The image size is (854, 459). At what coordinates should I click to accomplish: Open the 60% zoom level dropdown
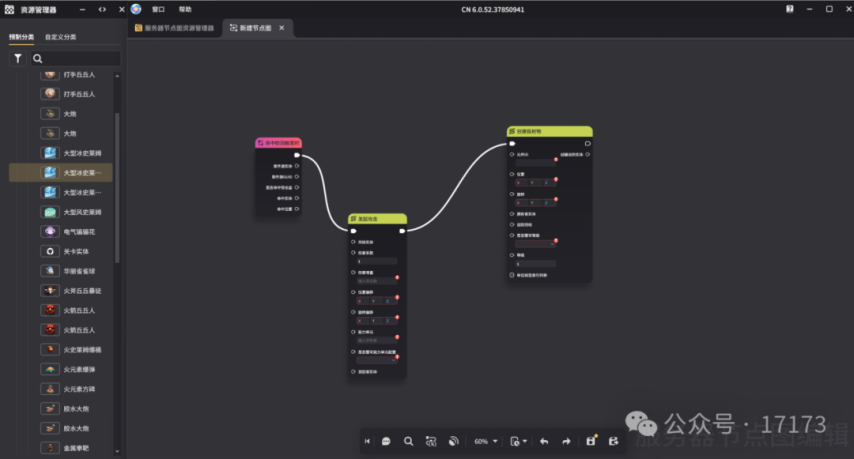(x=486, y=441)
